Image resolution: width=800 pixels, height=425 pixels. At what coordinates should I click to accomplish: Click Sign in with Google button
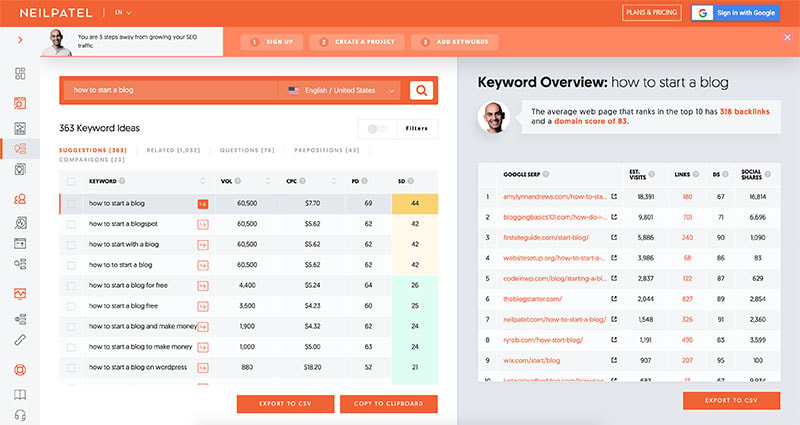coord(735,13)
